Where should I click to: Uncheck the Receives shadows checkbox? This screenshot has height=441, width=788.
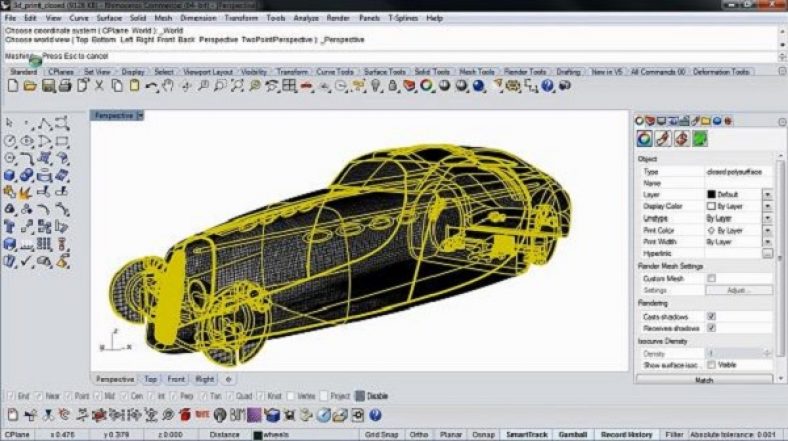[x=712, y=328]
